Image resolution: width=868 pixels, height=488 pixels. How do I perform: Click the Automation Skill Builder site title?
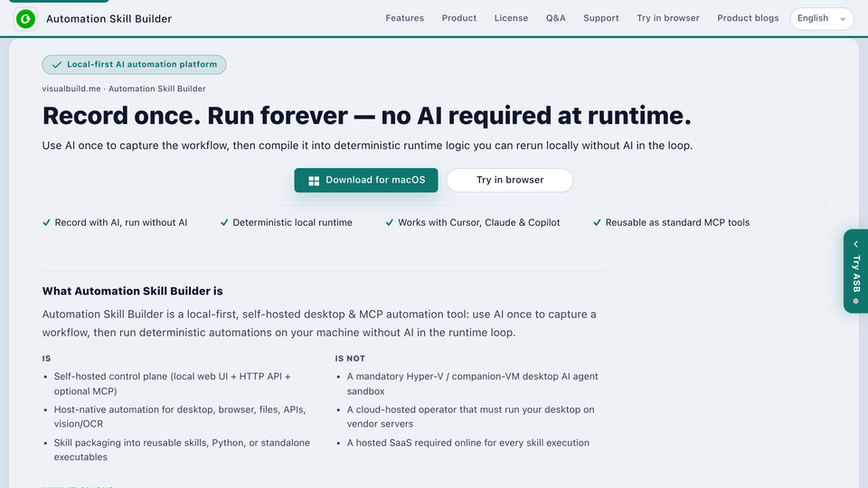[109, 19]
